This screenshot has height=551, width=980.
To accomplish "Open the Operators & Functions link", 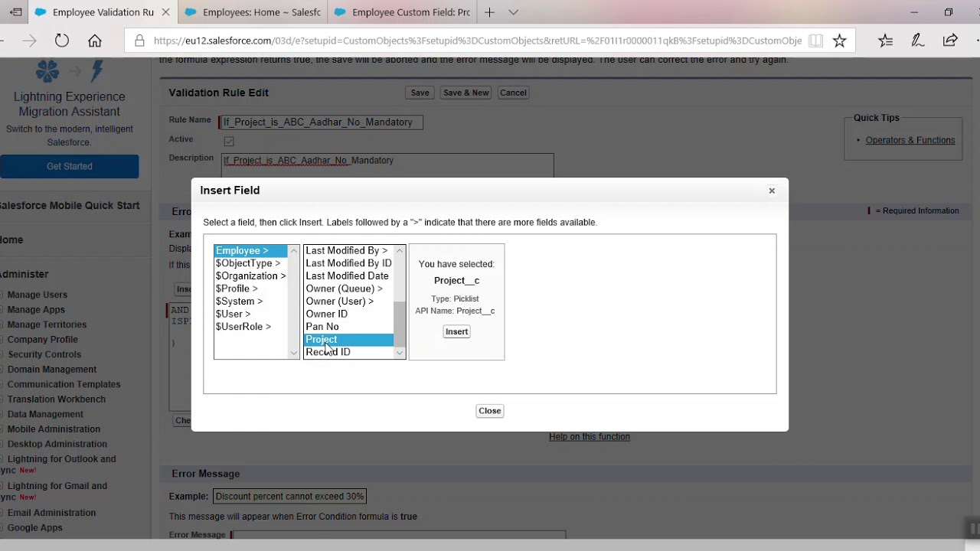I will click(910, 140).
